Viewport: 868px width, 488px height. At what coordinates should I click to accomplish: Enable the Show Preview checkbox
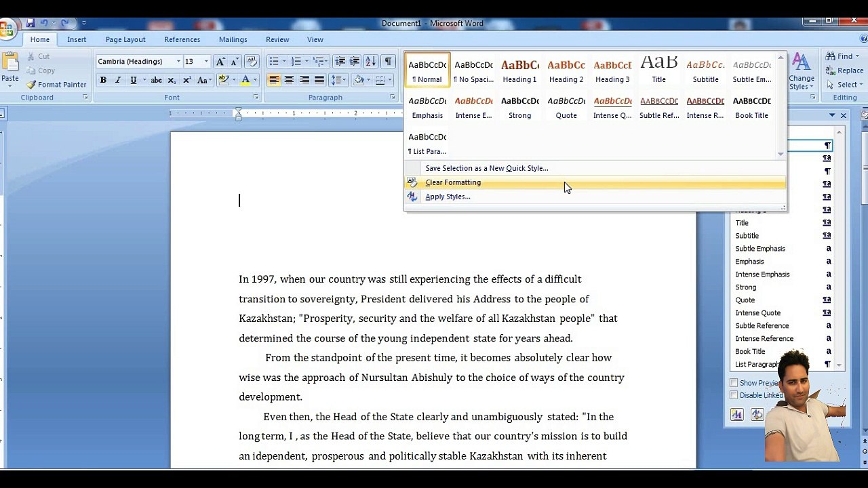[x=734, y=383]
